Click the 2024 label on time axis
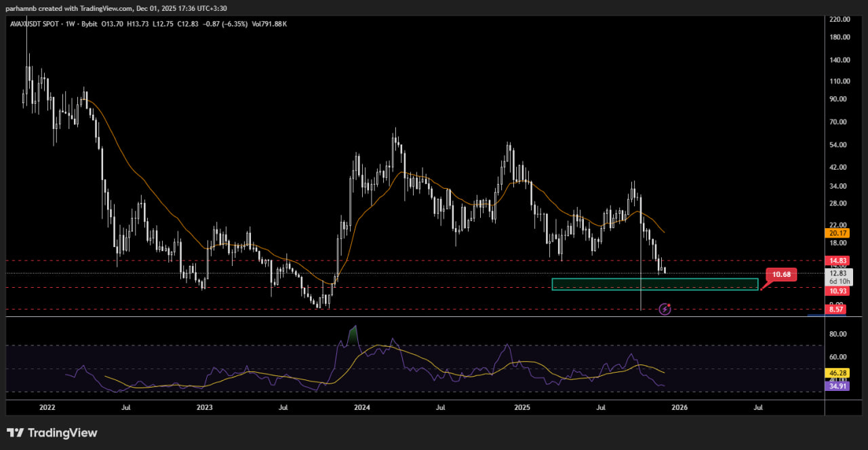The height and width of the screenshot is (450, 868). (x=362, y=407)
